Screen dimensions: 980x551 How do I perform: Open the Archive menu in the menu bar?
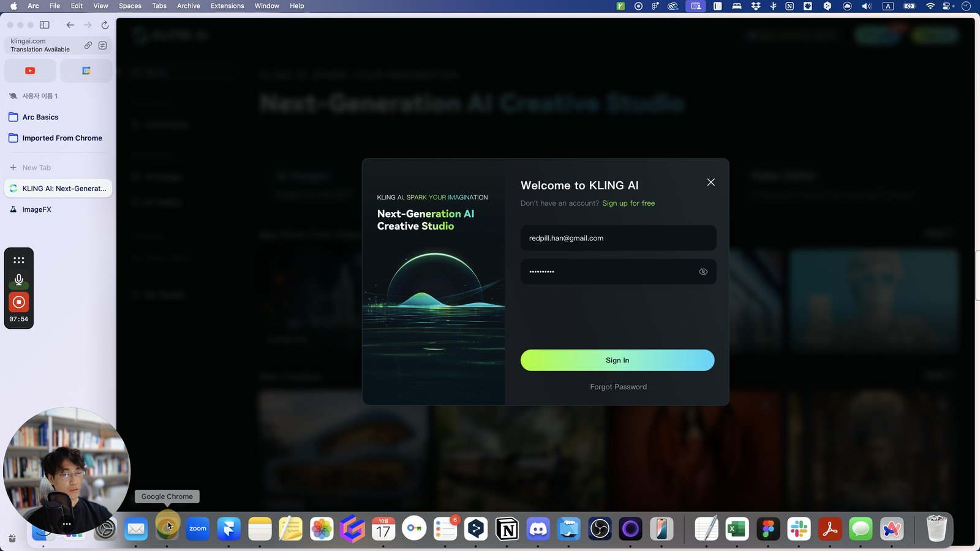pos(189,6)
